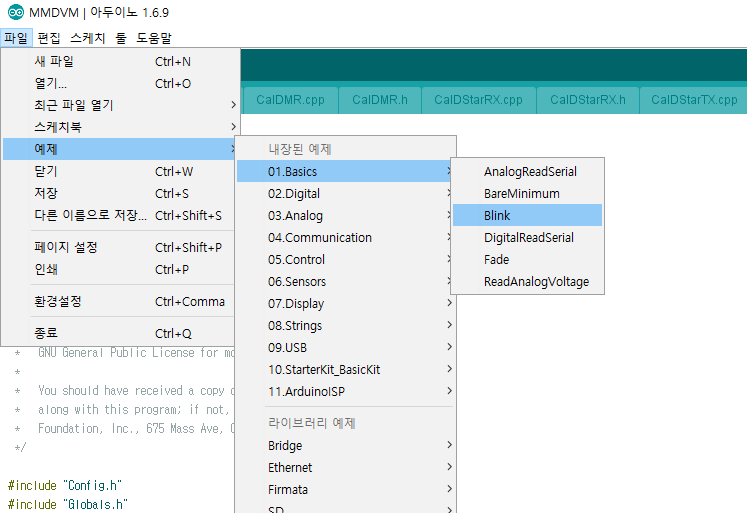Choose 다른 이름으로 저장...

(x=119, y=215)
